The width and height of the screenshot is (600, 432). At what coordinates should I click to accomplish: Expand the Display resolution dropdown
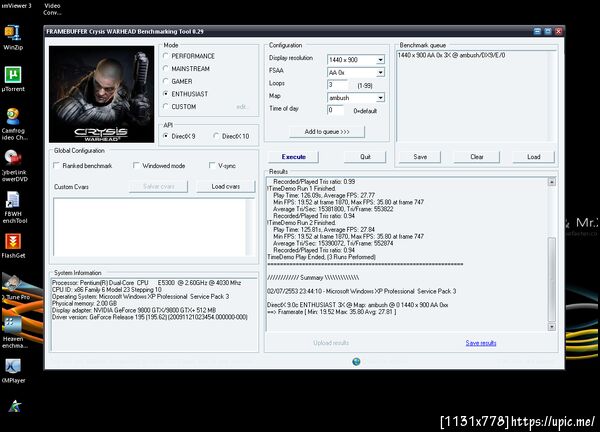pyautogui.click(x=380, y=60)
